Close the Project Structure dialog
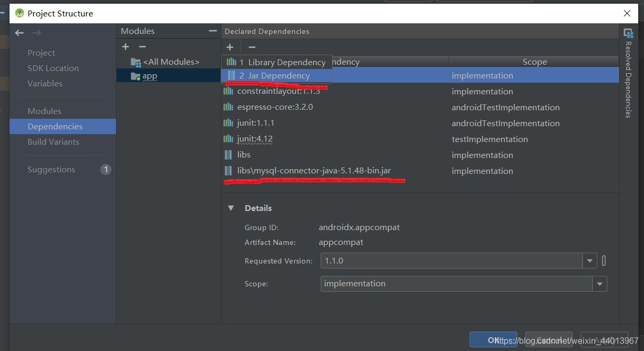The width and height of the screenshot is (644, 351). tap(627, 13)
